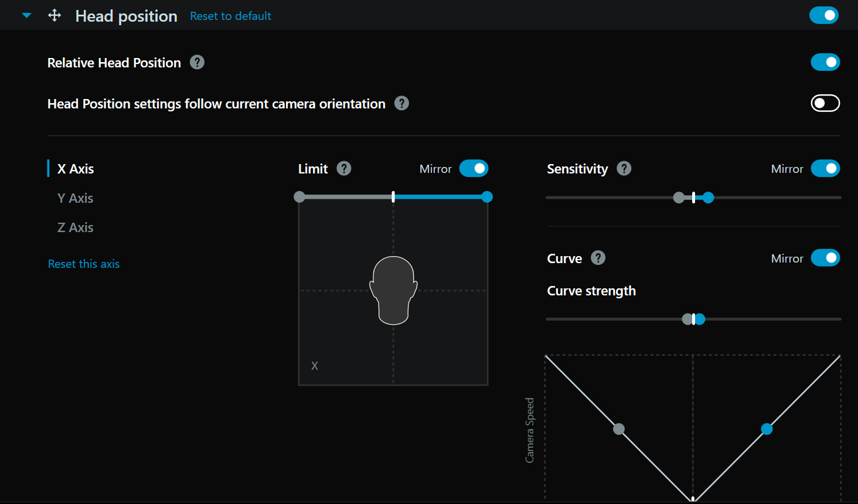The height and width of the screenshot is (504, 858).
Task: Click the Limit help icon
Action: pos(344,168)
